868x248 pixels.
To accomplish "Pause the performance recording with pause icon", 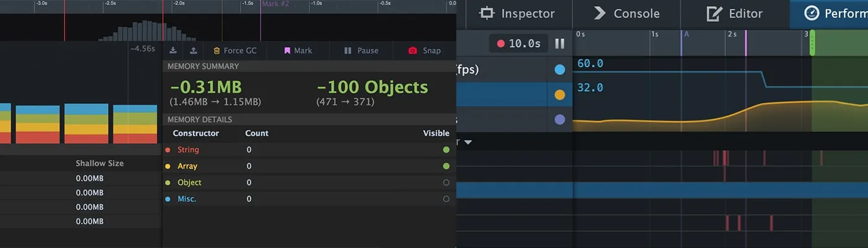I will click(560, 43).
